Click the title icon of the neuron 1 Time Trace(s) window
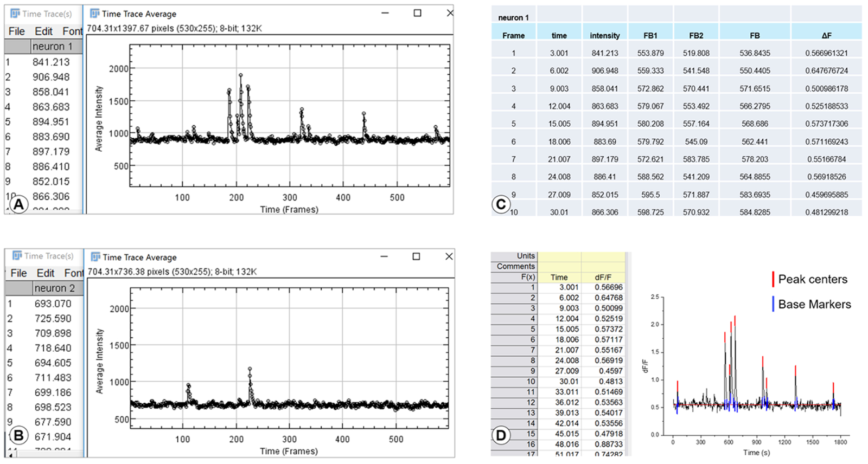This screenshot has width=868, height=464. point(15,14)
